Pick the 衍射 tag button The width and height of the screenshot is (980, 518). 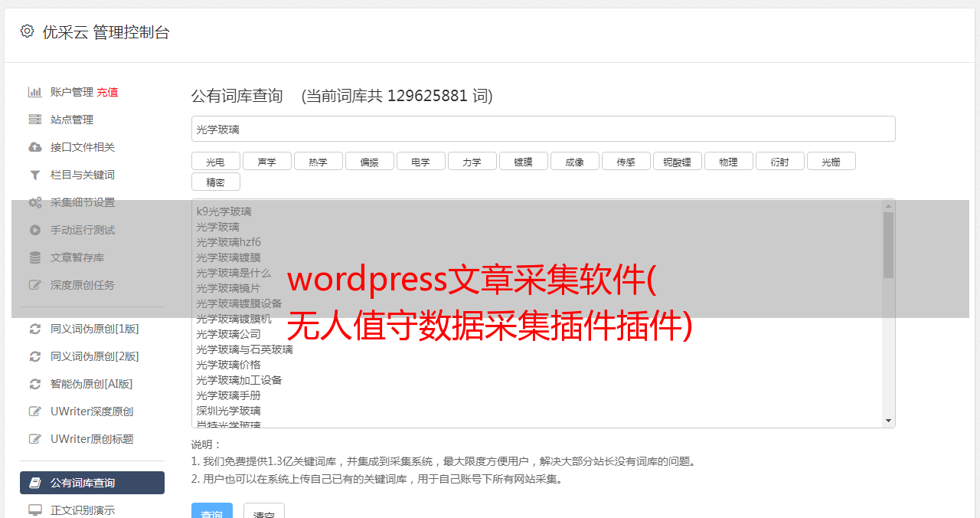[779, 161]
